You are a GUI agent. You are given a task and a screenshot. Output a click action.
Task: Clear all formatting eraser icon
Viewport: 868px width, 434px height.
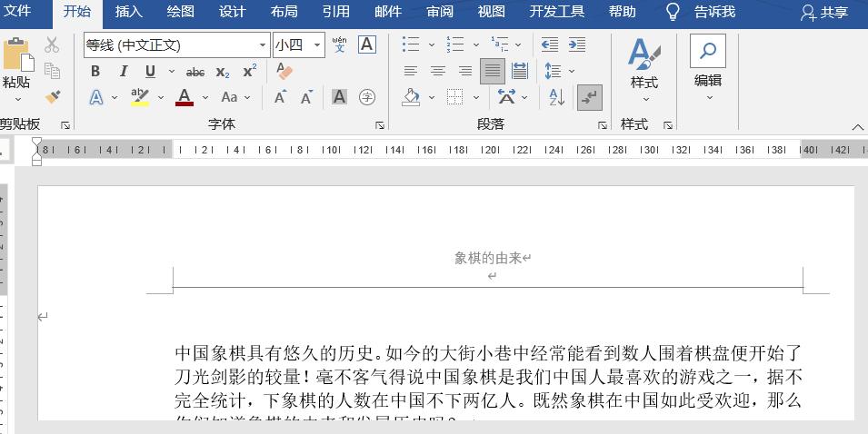pyautogui.click(x=284, y=71)
